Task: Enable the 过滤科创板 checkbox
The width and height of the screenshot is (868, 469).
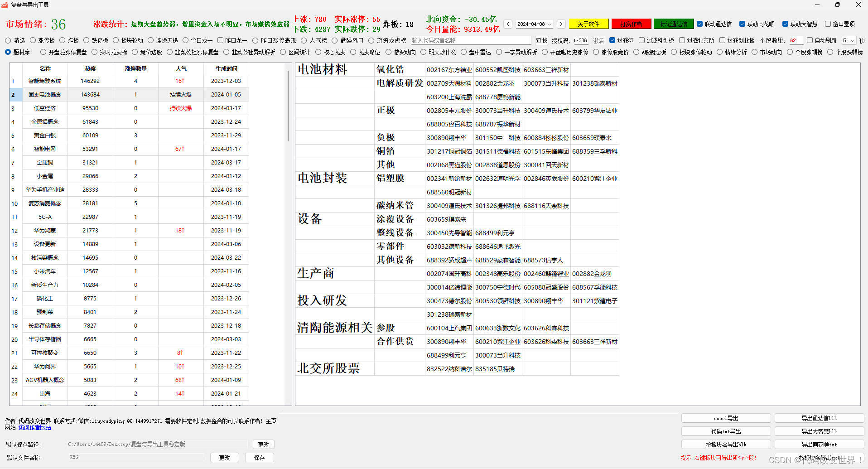Action: (x=641, y=40)
